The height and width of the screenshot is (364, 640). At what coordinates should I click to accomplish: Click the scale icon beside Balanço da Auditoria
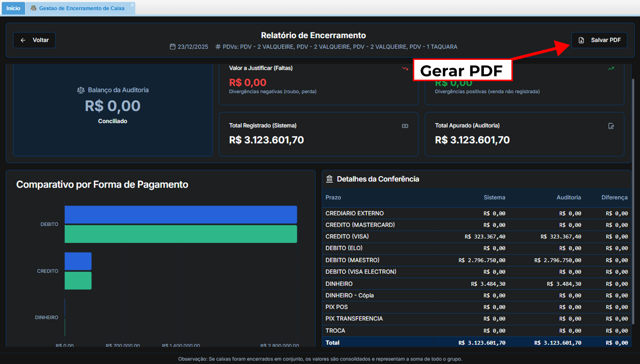point(81,90)
